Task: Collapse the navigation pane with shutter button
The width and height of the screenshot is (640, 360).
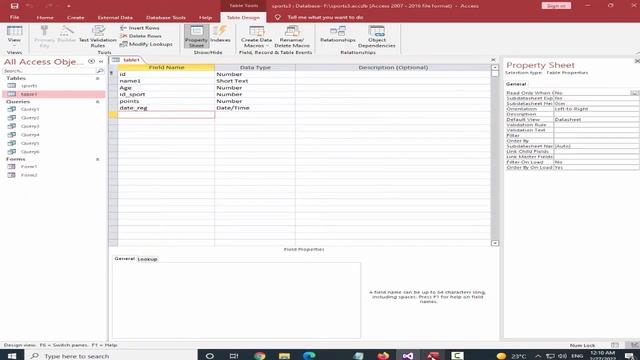Action: coord(101,62)
